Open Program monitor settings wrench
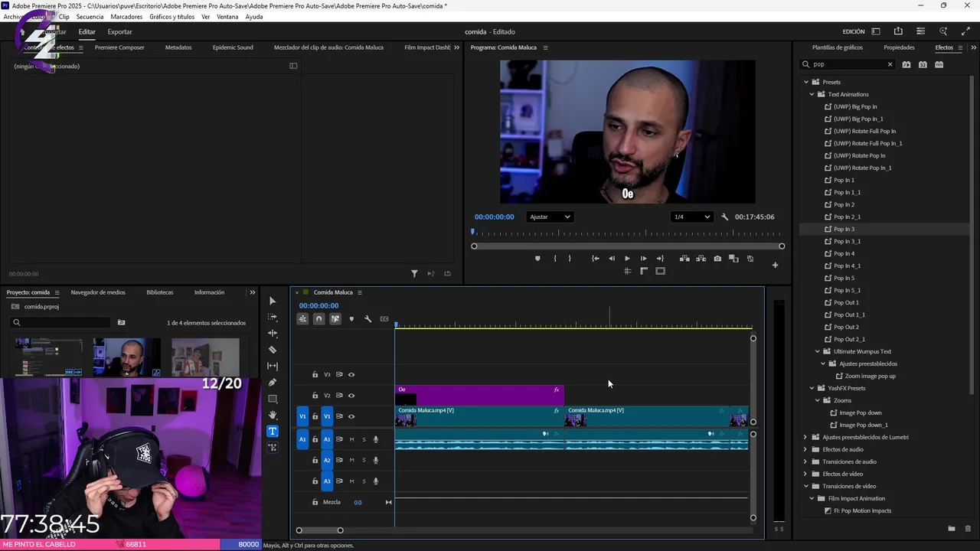 [x=725, y=217]
